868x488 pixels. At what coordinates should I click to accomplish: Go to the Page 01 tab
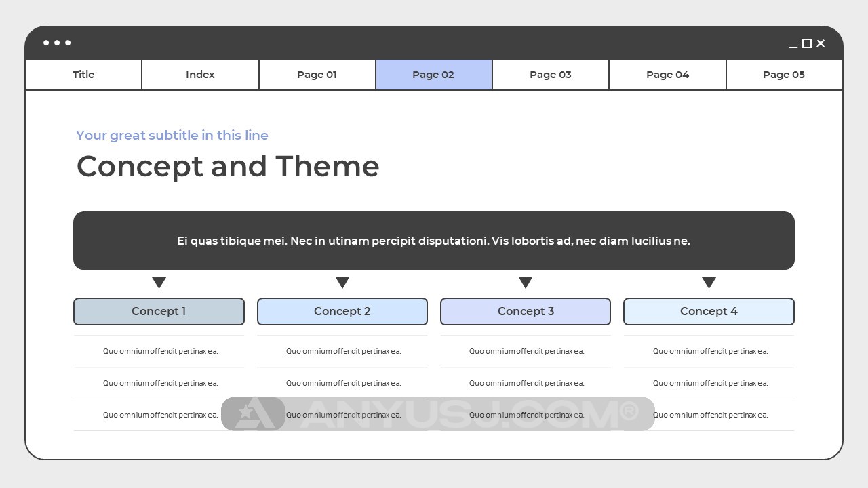tap(317, 75)
